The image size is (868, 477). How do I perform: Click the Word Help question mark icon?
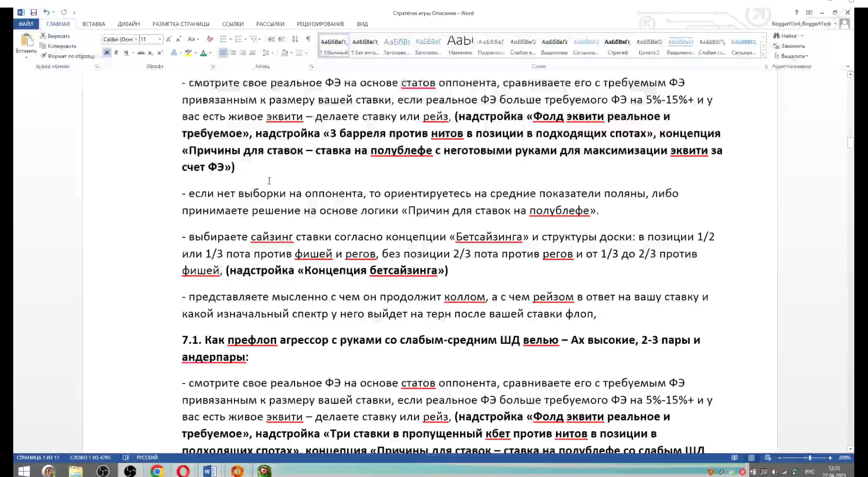pos(797,12)
